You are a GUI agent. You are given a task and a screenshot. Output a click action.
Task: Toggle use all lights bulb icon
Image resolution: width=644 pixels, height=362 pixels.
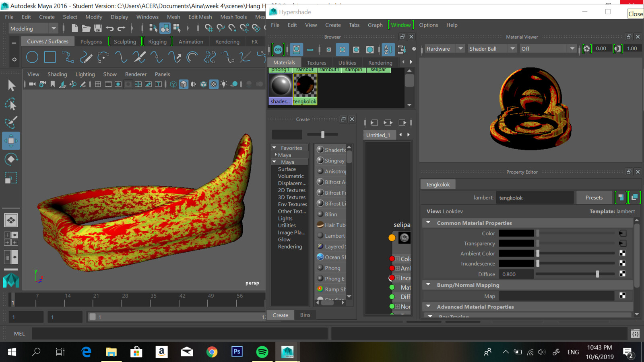pos(224,84)
